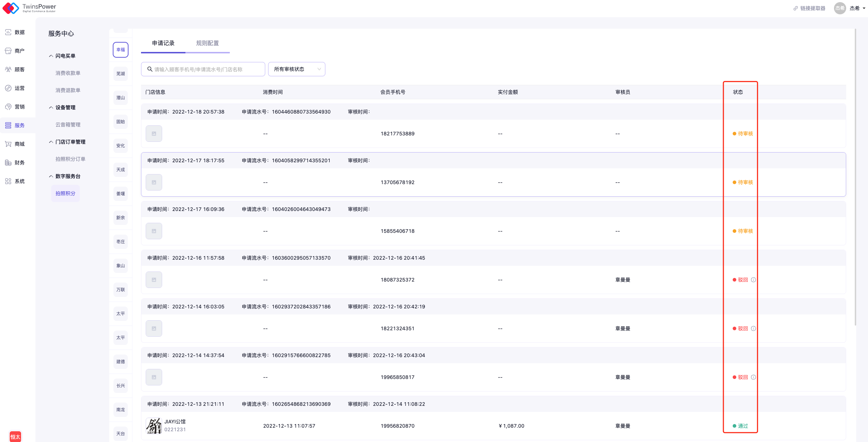Screen dimensions: 868x442
Task: Click the 商户 store icon
Action: [8, 51]
